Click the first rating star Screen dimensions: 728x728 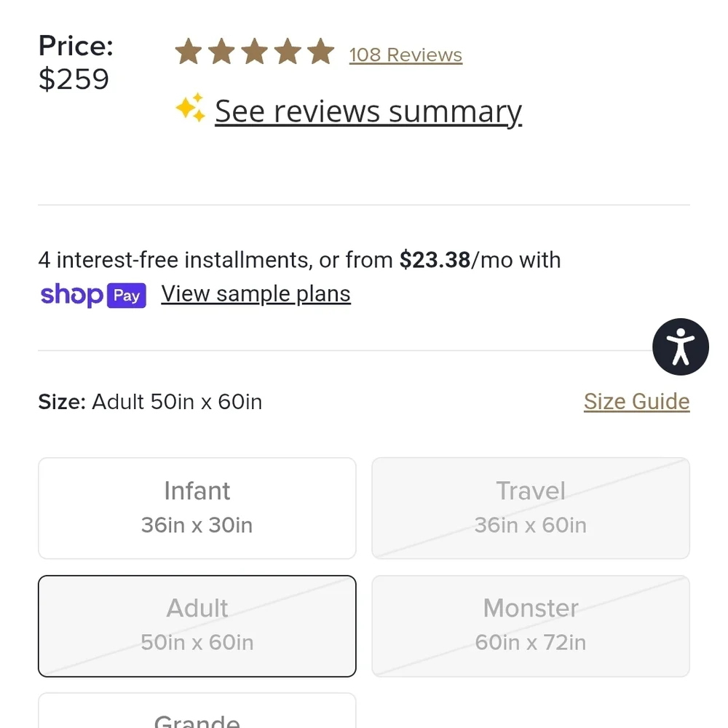coord(189,51)
